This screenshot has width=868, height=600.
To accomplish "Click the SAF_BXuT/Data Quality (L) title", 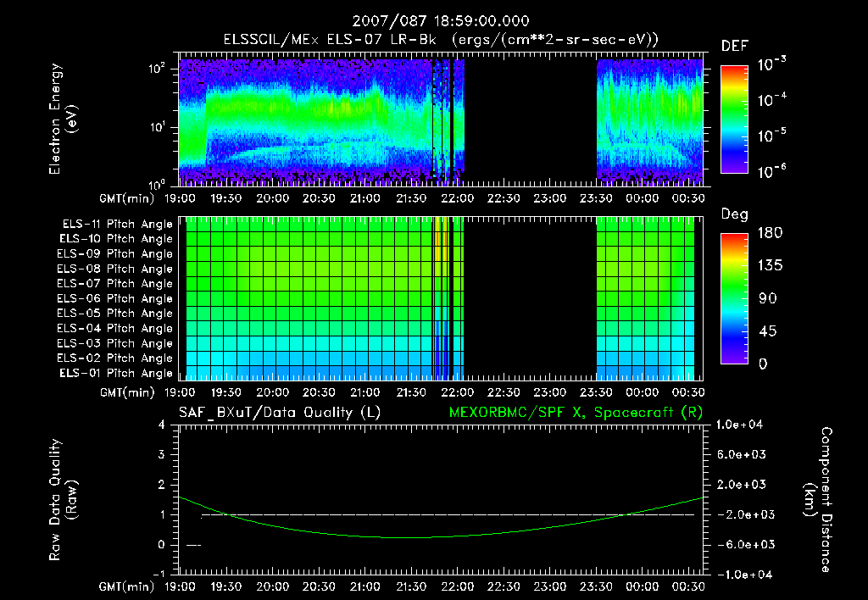I will click(280, 413).
